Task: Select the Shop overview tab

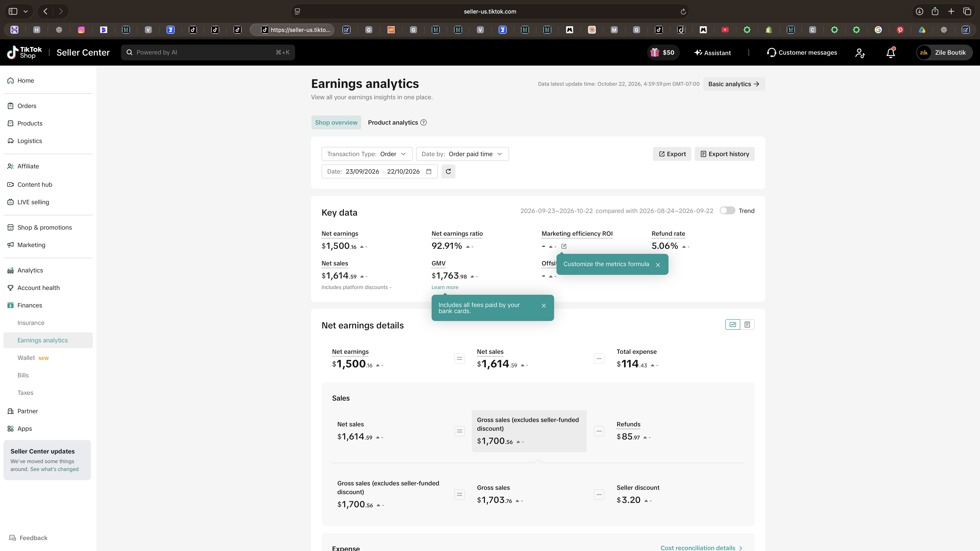Action: click(336, 122)
